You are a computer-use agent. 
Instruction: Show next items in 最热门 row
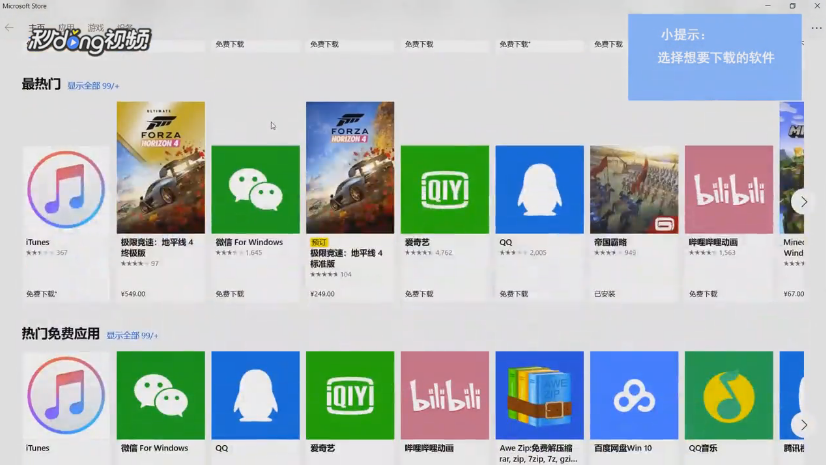tap(803, 202)
